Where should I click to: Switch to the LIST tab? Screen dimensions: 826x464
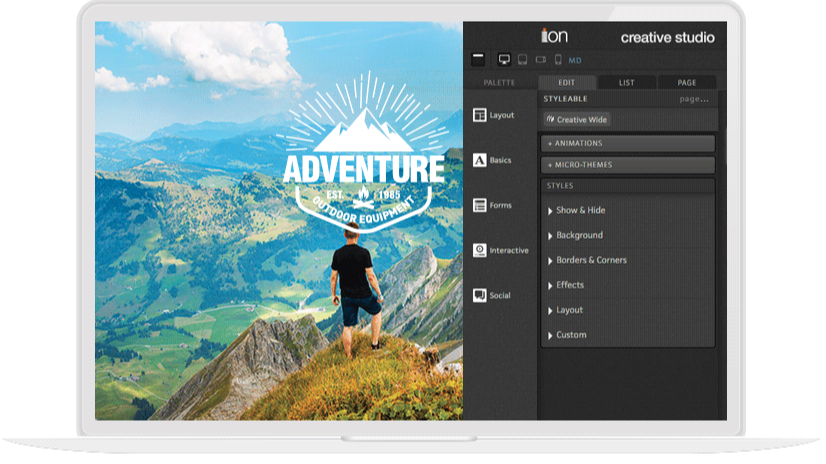click(x=627, y=82)
